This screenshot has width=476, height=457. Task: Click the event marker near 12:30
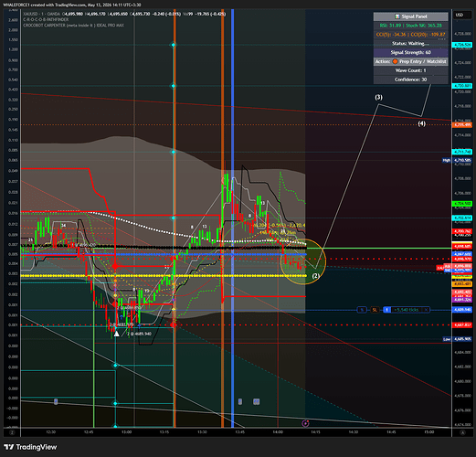click(56, 401)
